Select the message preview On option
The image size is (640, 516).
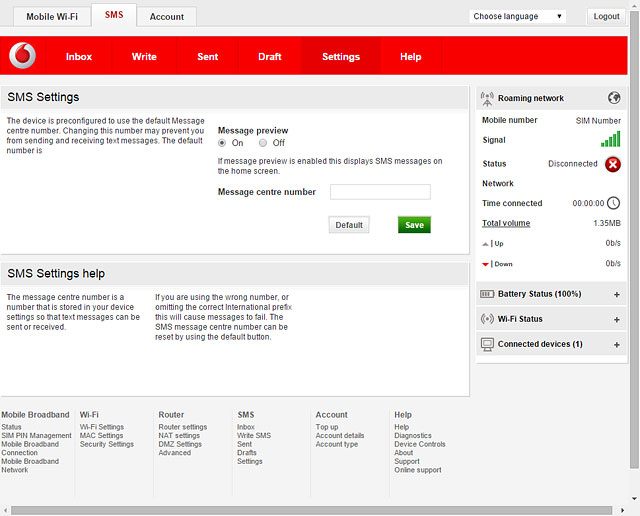223,143
